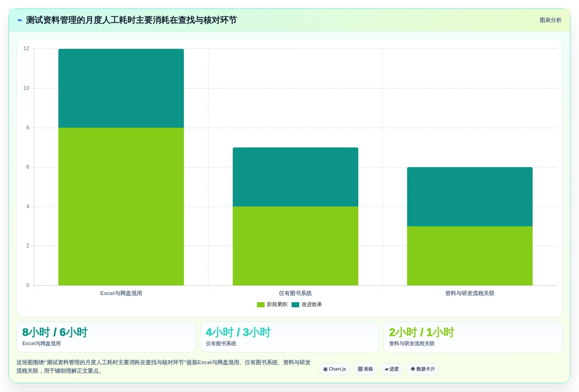This screenshot has width=579, height=392.
Task: Click the green segment of 仅有图书系统 bar
Action: pyautogui.click(x=295, y=246)
